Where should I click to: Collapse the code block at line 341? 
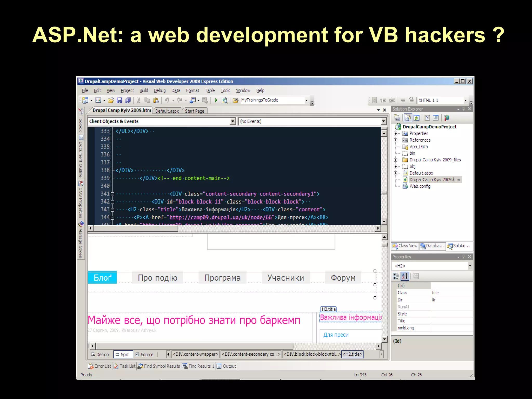112,194
